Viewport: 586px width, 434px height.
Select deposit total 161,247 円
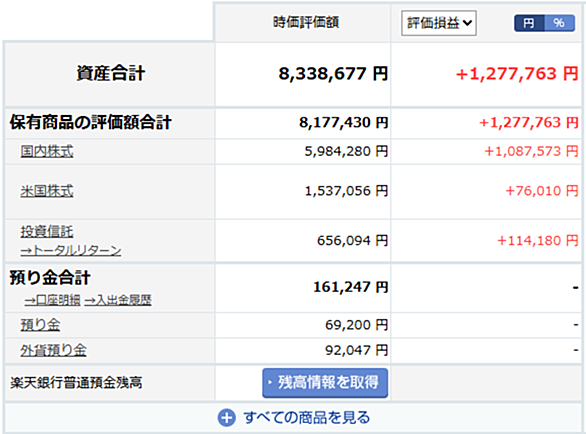(x=351, y=287)
